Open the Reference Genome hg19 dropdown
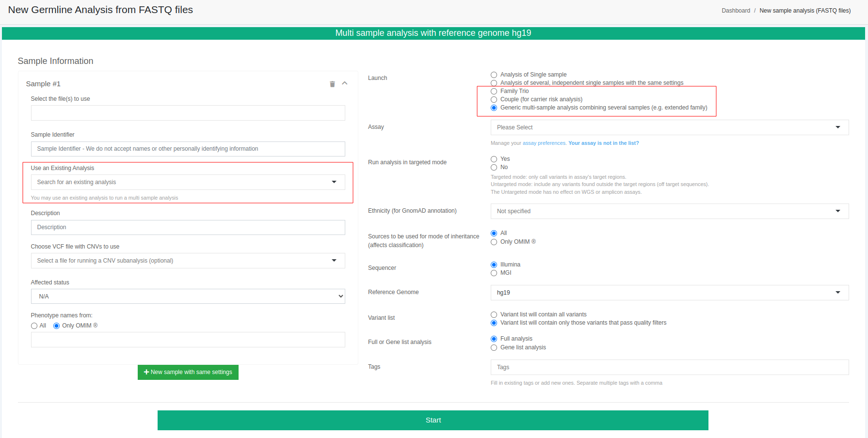The height and width of the screenshot is (438, 868). pos(670,293)
